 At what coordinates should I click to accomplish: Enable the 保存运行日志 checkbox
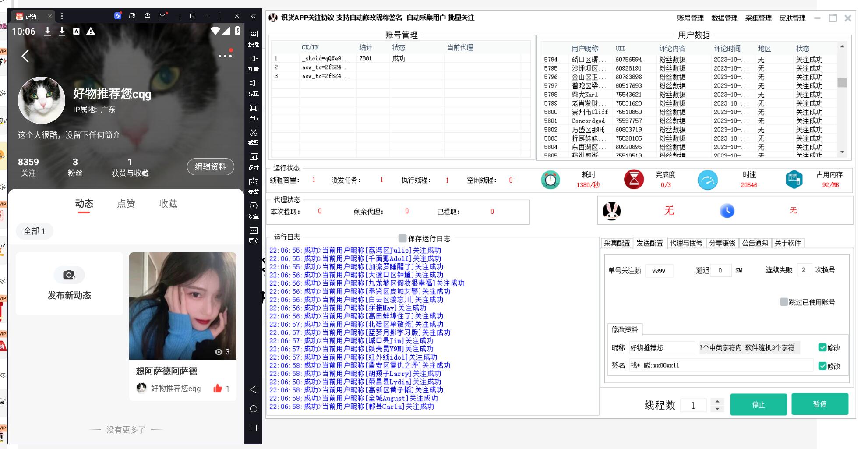[402, 238]
